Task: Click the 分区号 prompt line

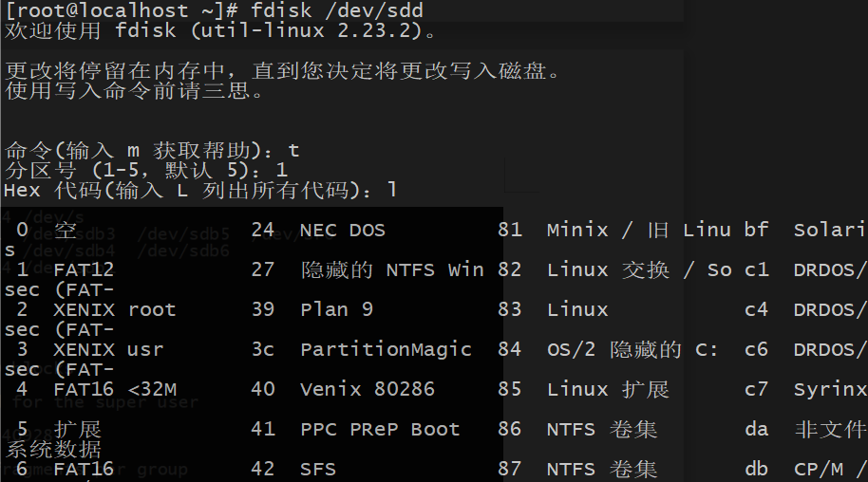Action: [x=146, y=170]
